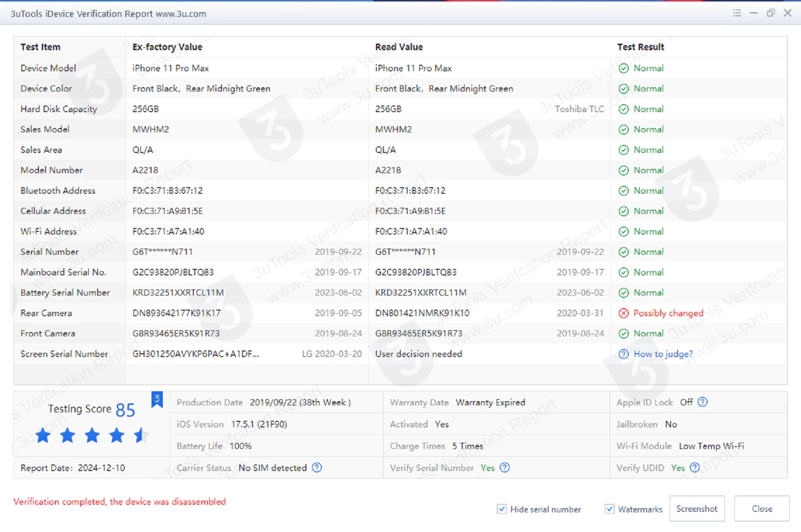
Task: Click Front Camera green check icon
Action: pyautogui.click(x=624, y=334)
